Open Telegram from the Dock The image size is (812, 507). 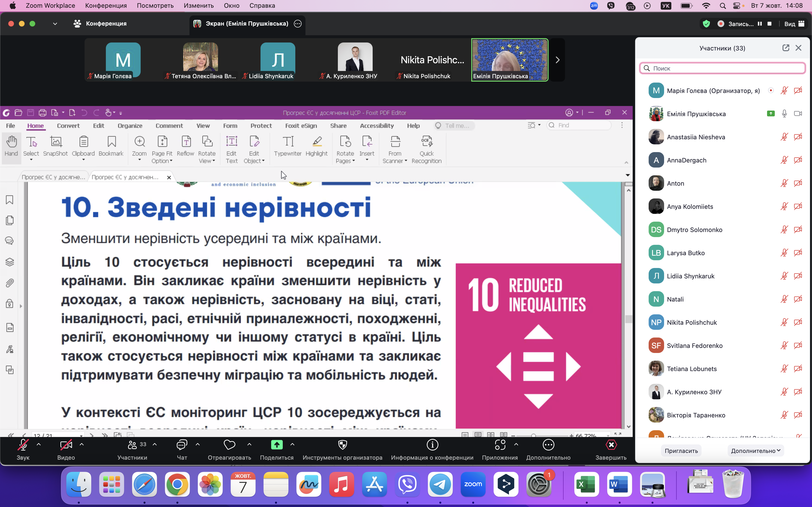[440, 485]
